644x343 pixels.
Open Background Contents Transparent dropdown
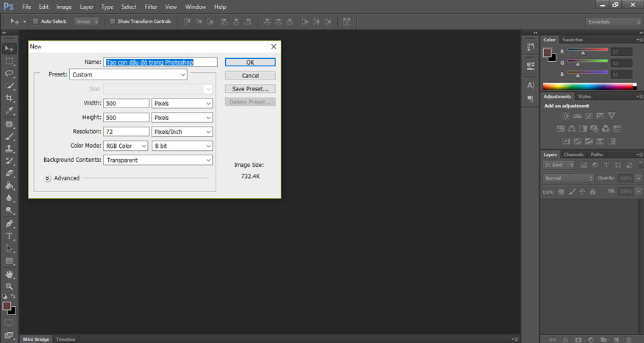[158, 160]
